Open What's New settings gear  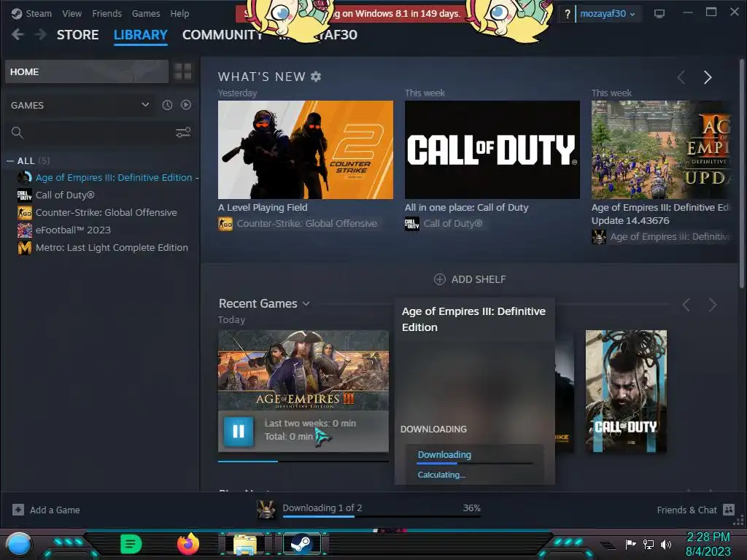click(316, 76)
